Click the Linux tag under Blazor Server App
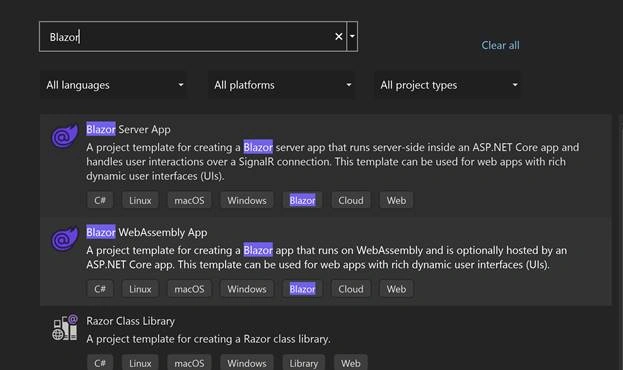623x370 pixels. coord(140,200)
